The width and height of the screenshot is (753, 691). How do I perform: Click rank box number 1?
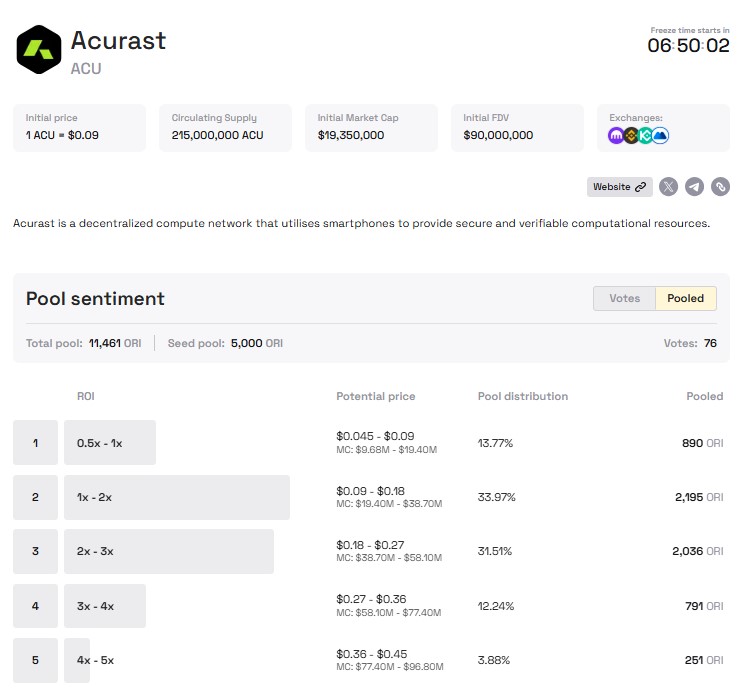[36, 443]
